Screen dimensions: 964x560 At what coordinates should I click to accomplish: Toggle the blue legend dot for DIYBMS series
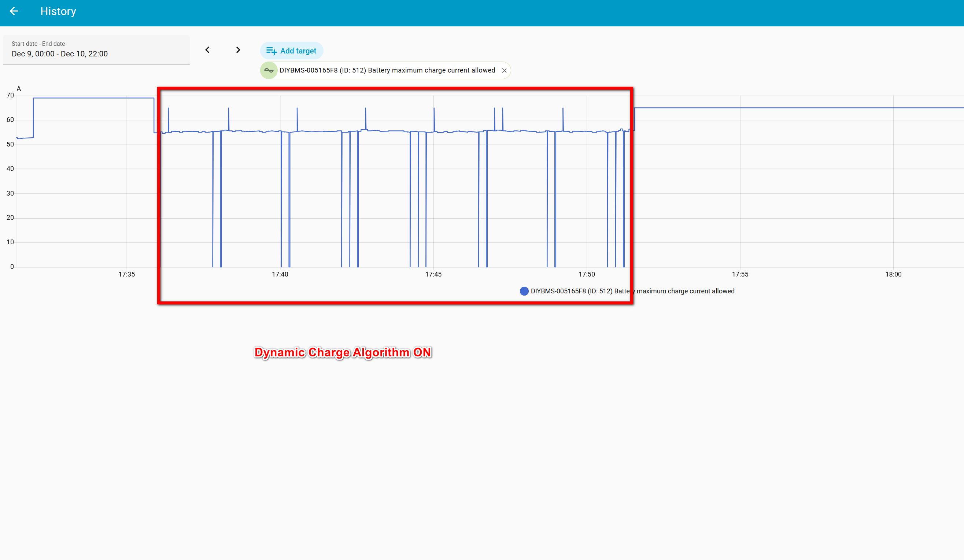524,291
